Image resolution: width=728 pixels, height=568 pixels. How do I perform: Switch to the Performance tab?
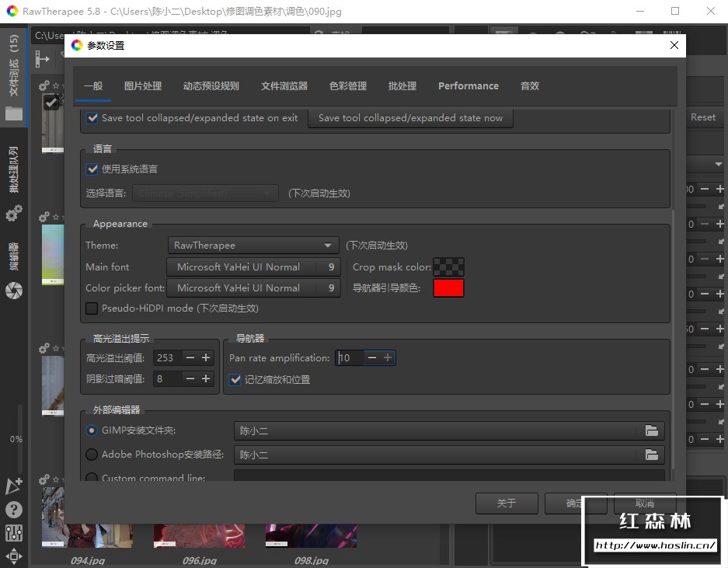pyautogui.click(x=468, y=86)
